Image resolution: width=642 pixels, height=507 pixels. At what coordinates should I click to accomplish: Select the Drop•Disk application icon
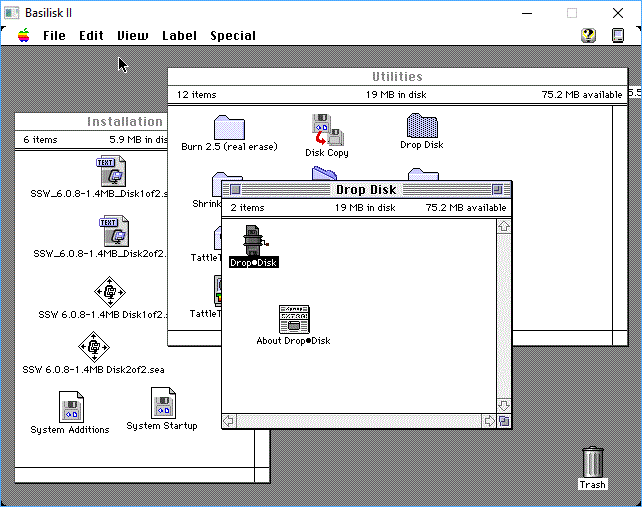tap(254, 241)
